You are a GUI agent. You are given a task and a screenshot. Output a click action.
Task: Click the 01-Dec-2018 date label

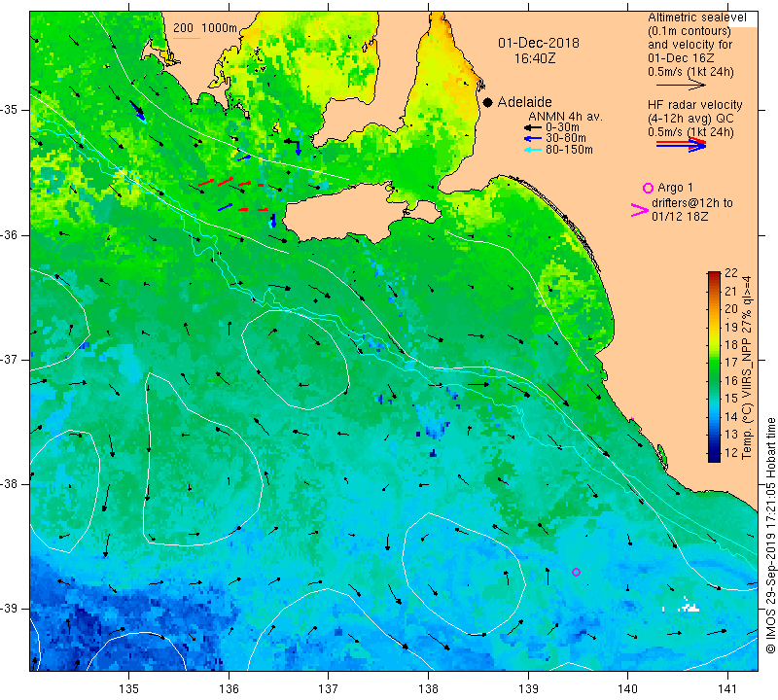[x=539, y=43]
